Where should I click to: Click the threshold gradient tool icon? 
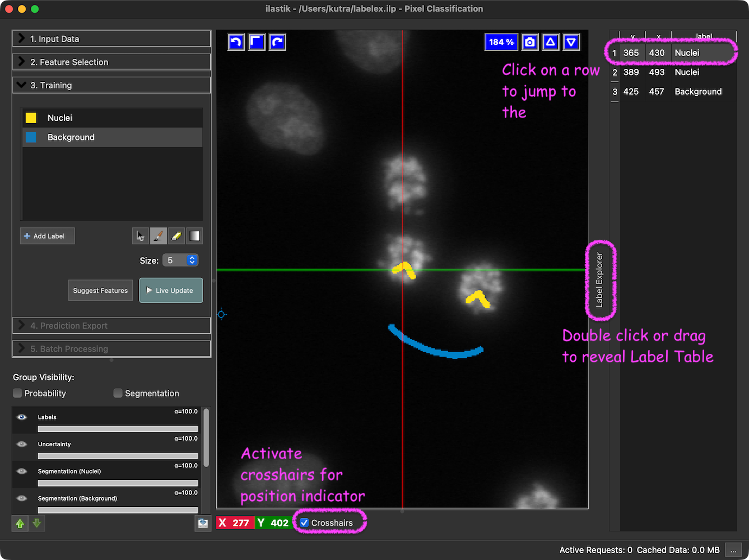[x=194, y=236]
